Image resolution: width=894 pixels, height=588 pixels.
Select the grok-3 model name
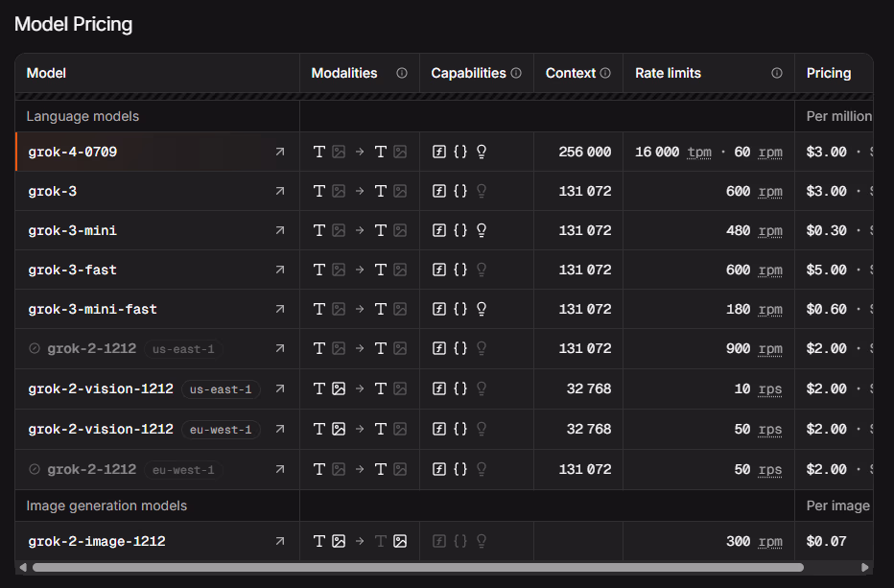53,192
